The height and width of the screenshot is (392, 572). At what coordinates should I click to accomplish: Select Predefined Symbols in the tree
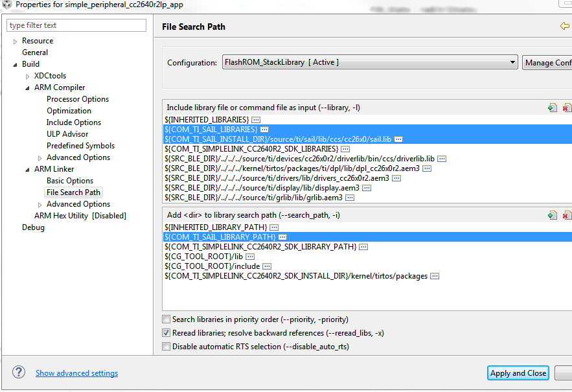click(80, 146)
